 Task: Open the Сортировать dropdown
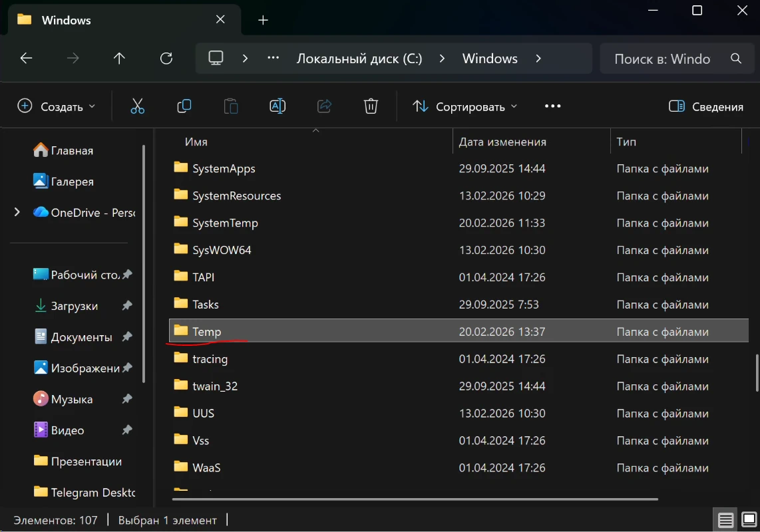pos(465,106)
